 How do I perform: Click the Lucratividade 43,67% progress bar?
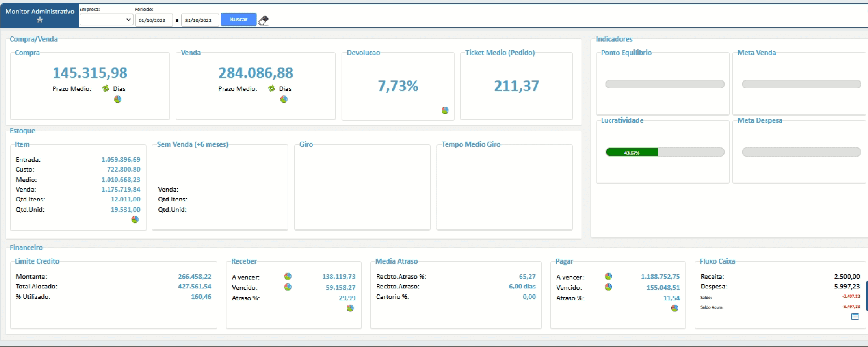tap(665, 152)
